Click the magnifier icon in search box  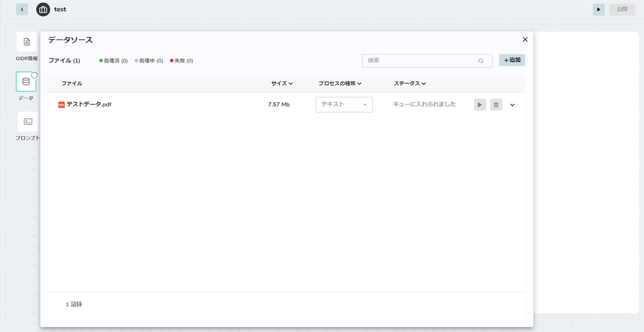480,61
